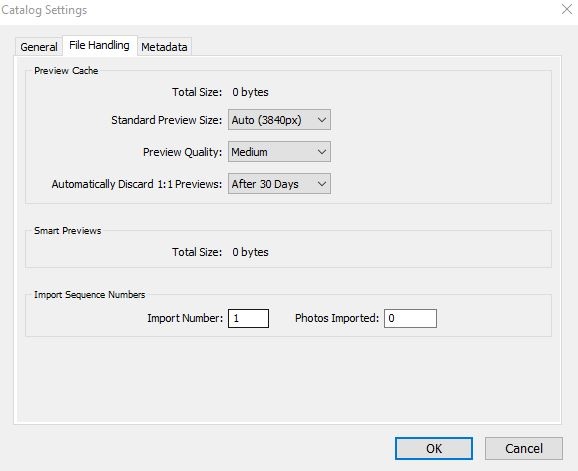Click the Catalog Settings title bar text
578x471 pixels.
(x=44, y=10)
